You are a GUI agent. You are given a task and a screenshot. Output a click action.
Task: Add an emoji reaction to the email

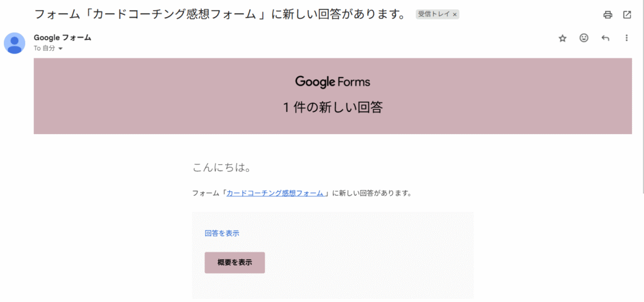(x=584, y=38)
